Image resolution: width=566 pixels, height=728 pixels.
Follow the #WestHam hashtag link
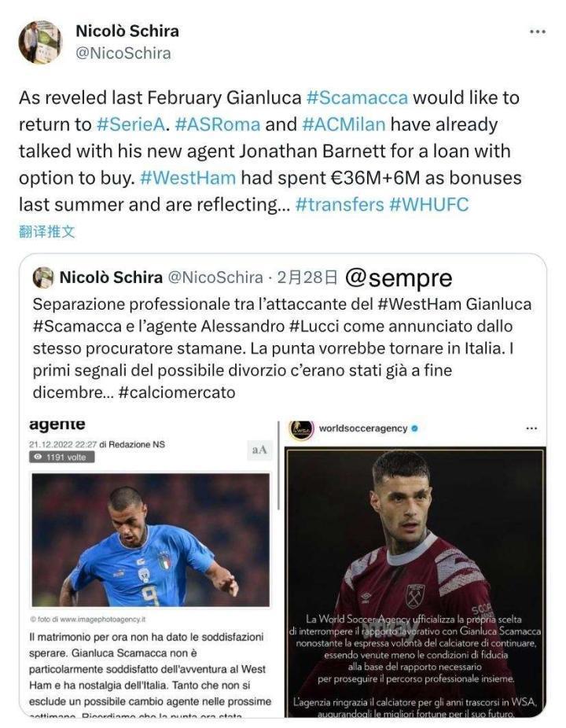[187, 178]
